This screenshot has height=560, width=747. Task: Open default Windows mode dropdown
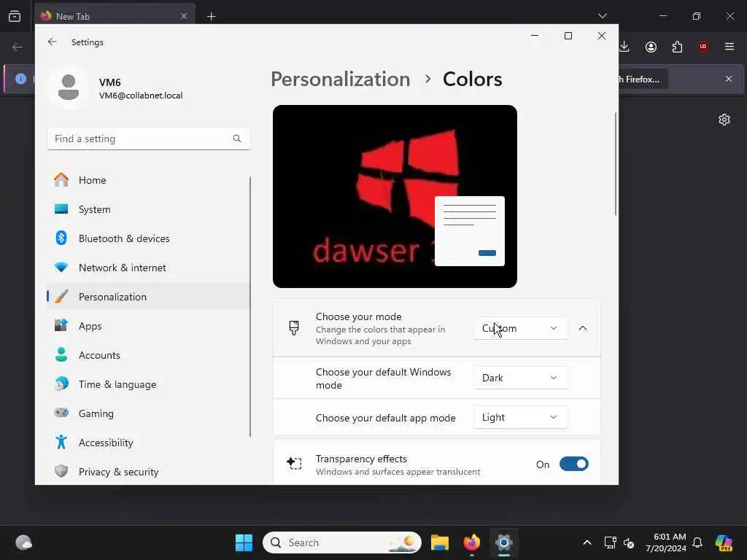(x=521, y=378)
